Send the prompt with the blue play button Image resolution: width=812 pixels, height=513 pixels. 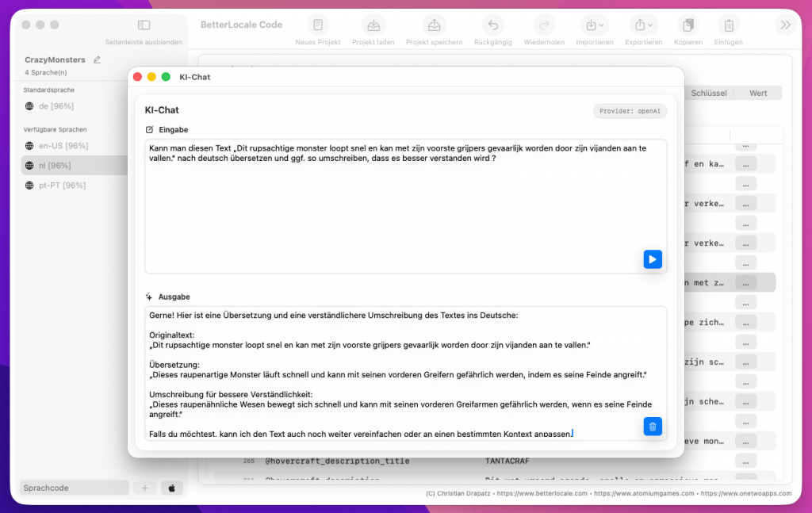[653, 259]
